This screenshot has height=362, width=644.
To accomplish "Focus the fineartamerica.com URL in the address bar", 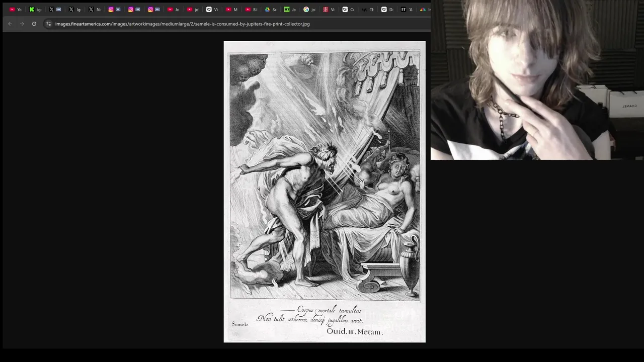I will [x=182, y=24].
